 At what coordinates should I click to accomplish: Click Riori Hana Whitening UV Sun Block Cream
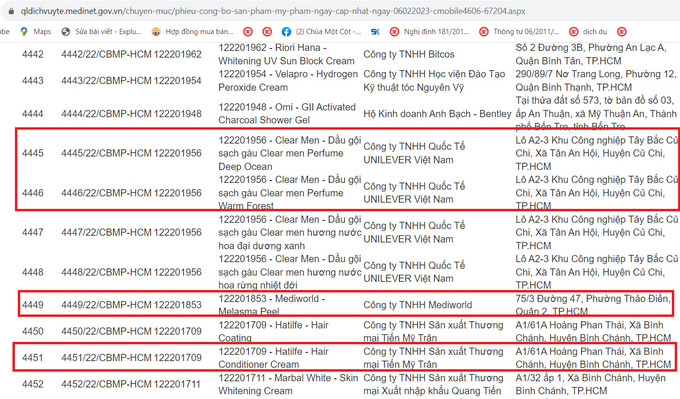pos(287,54)
